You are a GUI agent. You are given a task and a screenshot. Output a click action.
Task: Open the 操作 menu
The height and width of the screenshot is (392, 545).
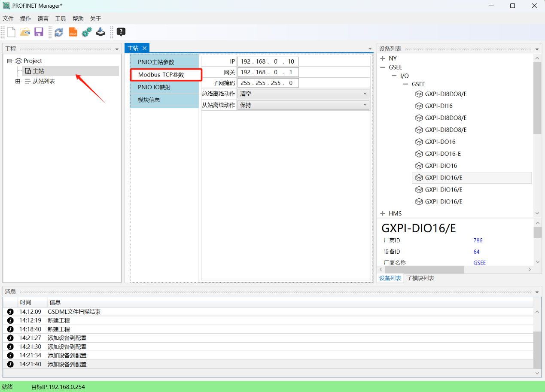26,18
